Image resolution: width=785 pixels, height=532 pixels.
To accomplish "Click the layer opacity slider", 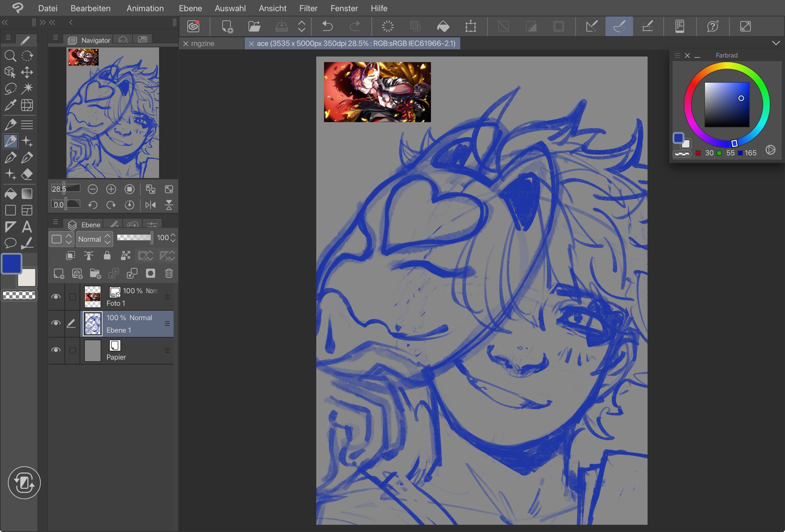I will pyautogui.click(x=134, y=237).
